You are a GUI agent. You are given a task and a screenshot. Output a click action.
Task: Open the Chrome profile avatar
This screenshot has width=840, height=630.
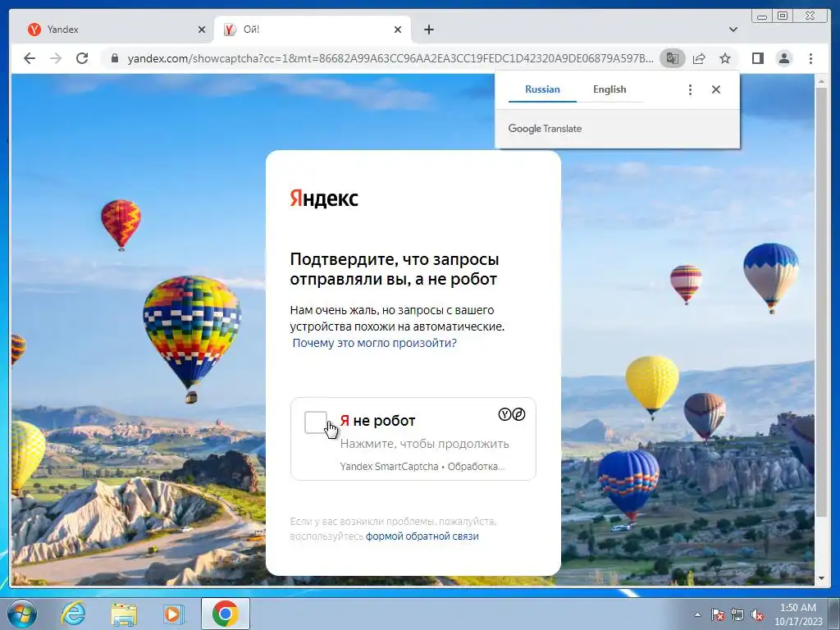(x=784, y=58)
